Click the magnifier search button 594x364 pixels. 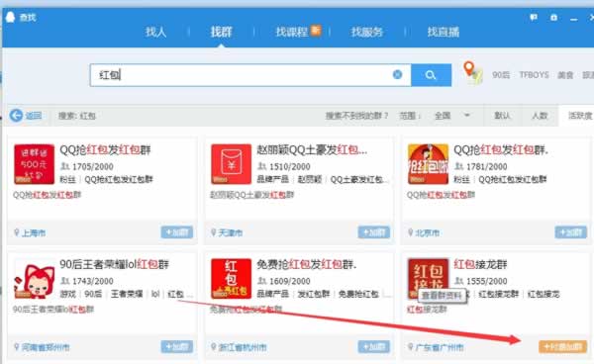(x=431, y=75)
